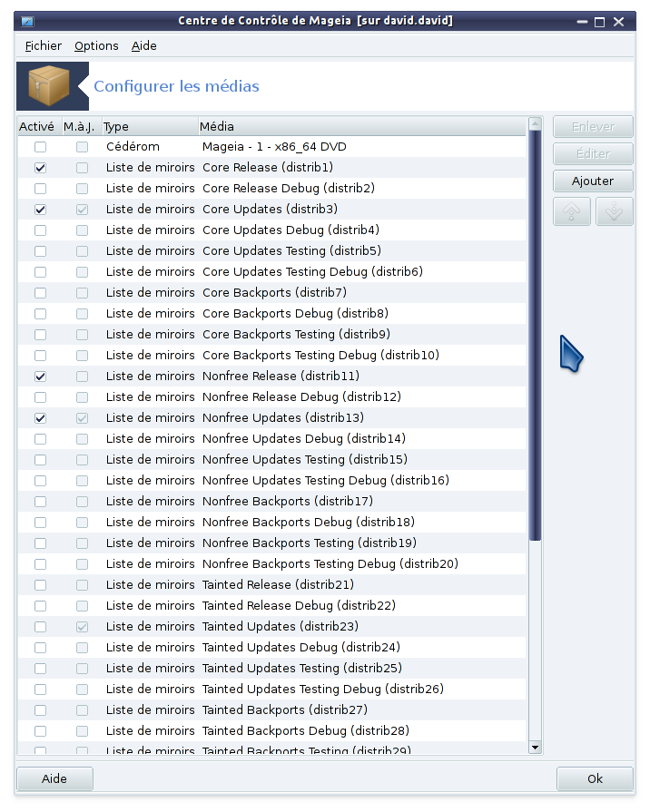Image resolution: width=650 pixels, height=812 pixels.
Task: Enable Core Backports Testing (distrib9) Activé checkbox
Action: 41,335
